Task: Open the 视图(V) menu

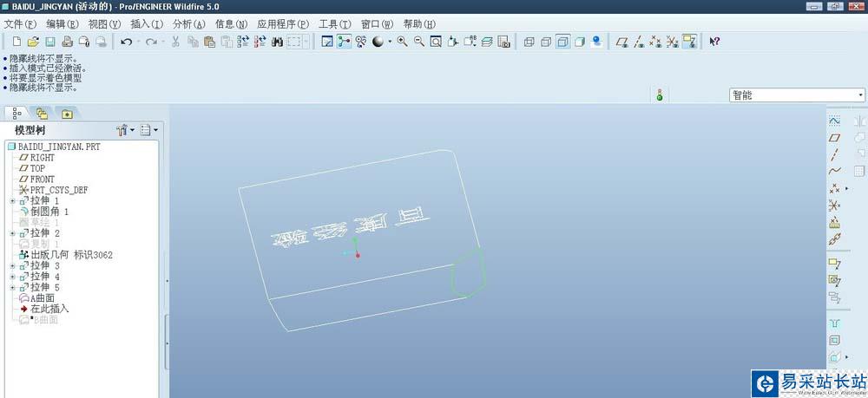Action: [105, 24]
